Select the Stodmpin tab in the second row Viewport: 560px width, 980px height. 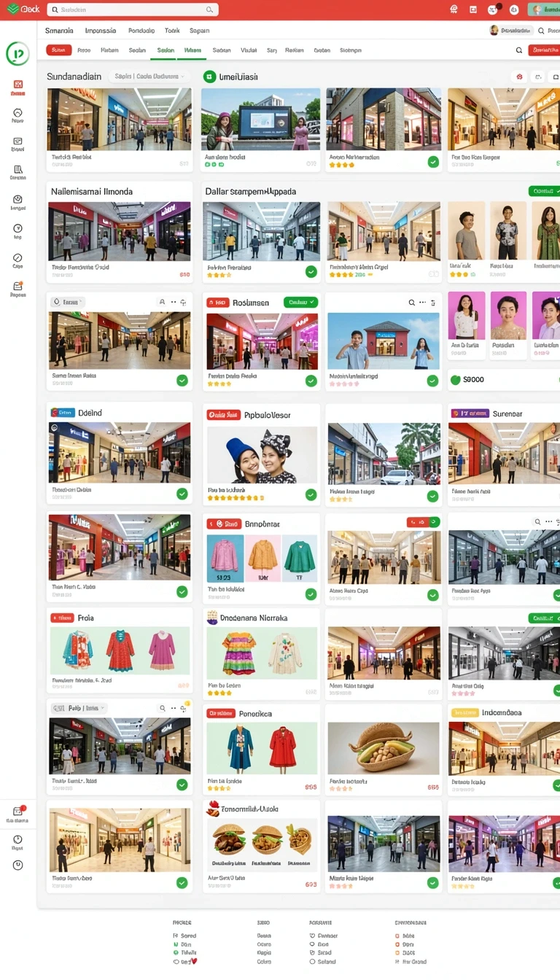[x=350, y=50]
